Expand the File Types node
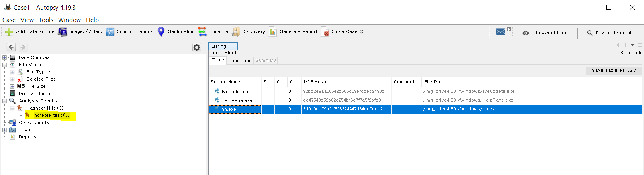644x175 pixels. pos(12,72)
